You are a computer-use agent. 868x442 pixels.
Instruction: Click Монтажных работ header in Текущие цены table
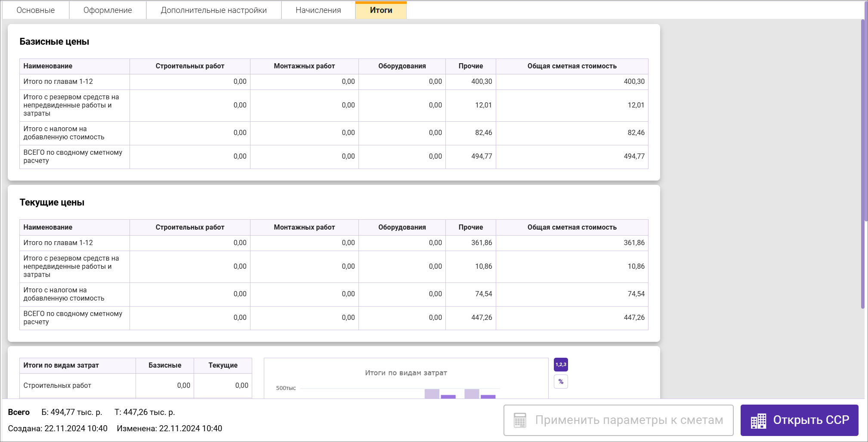click(304, 227)
